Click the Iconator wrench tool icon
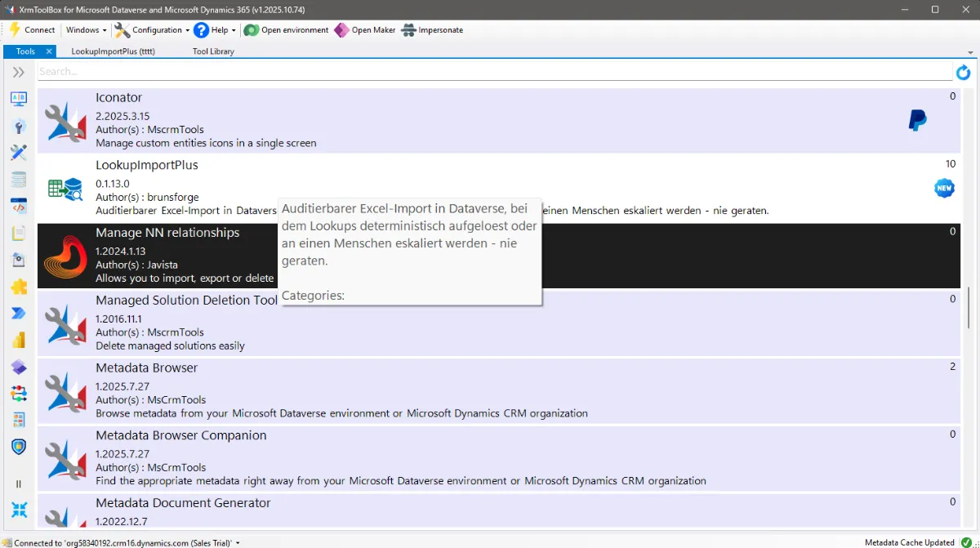980x548 pixels. click(66, 123)
